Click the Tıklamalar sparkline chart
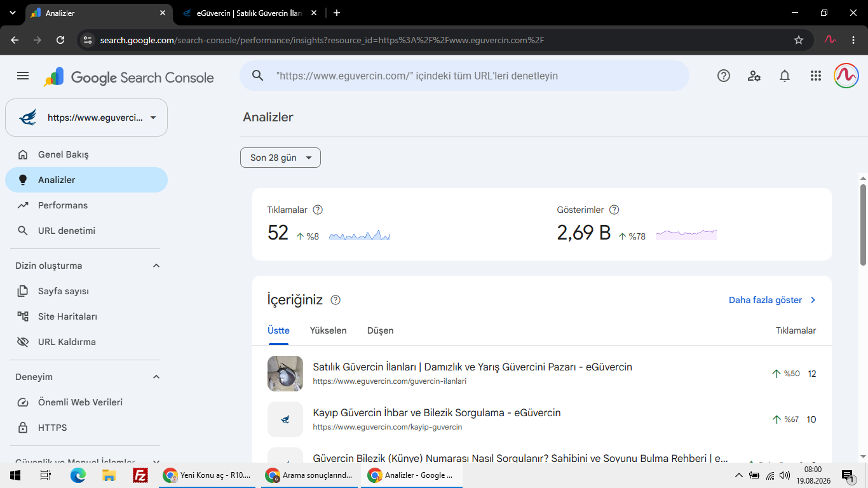The image size is (868, 488). point(360,234)
